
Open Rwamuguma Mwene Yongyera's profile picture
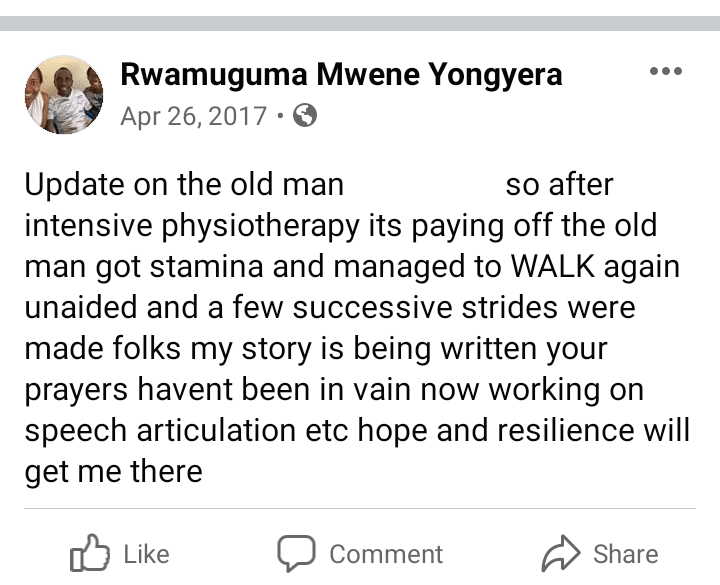64,95
